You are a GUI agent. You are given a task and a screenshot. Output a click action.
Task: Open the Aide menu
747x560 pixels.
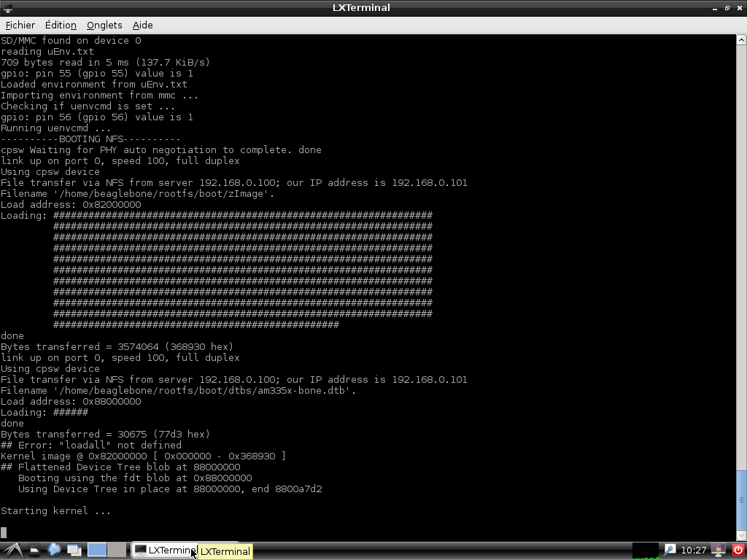(142, 25)
